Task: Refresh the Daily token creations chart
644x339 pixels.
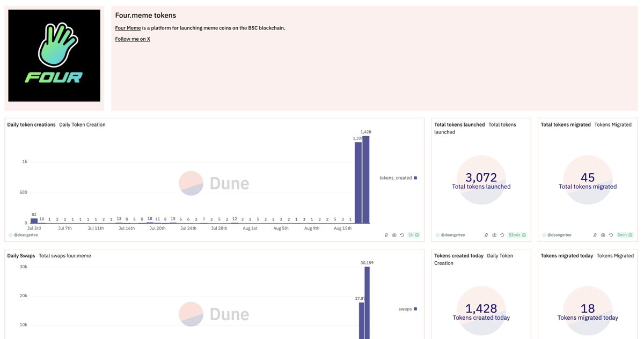Action: [402, 235]
